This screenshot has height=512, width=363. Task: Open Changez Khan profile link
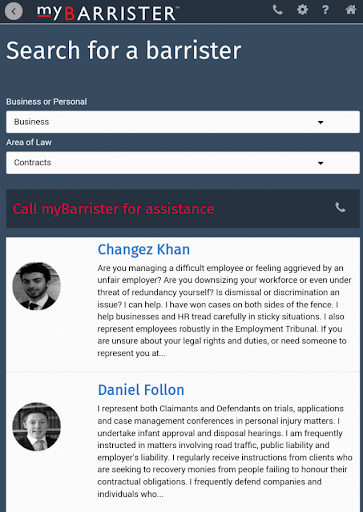144,249
